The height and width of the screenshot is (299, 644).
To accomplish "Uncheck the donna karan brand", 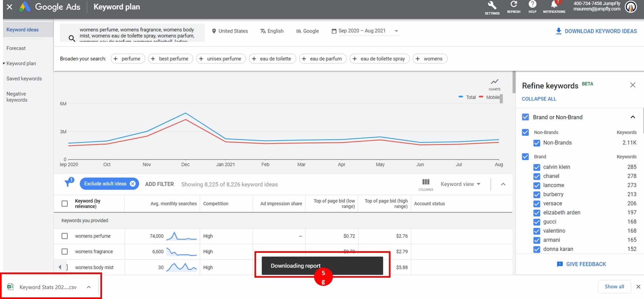I will (537, 249).
